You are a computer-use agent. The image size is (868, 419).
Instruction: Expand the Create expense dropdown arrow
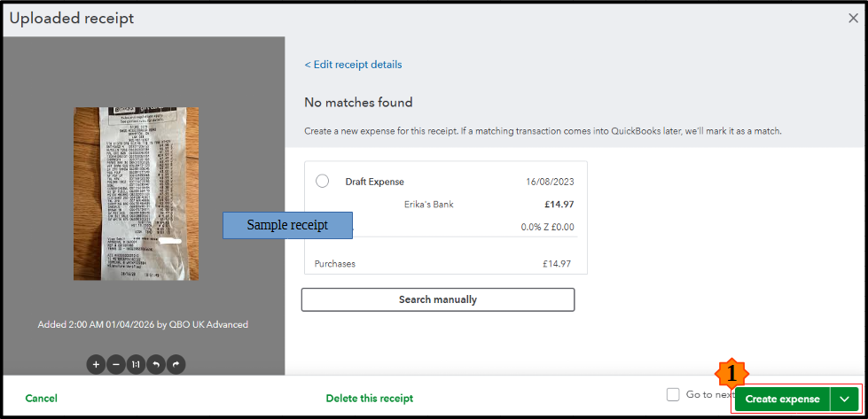click(844, 400)
